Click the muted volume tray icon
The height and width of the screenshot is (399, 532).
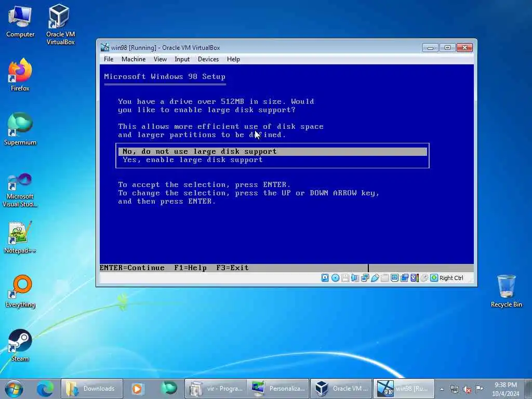(467, 389)
